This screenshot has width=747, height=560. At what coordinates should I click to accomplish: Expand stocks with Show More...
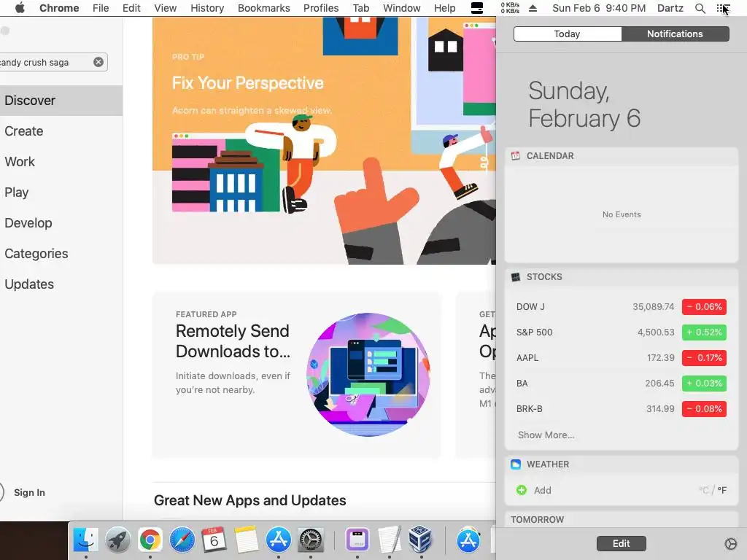pyautogui.click(x=546, y=435)
